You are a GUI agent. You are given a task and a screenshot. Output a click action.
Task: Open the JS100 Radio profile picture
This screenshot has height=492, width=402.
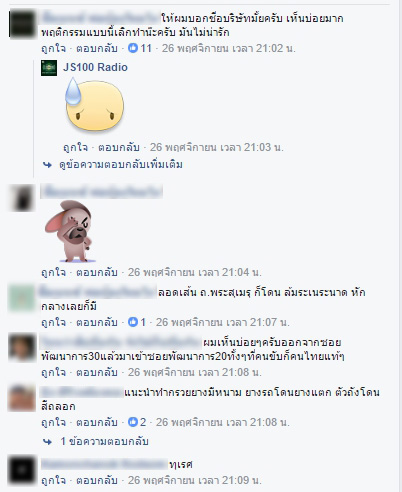point(49,68)
